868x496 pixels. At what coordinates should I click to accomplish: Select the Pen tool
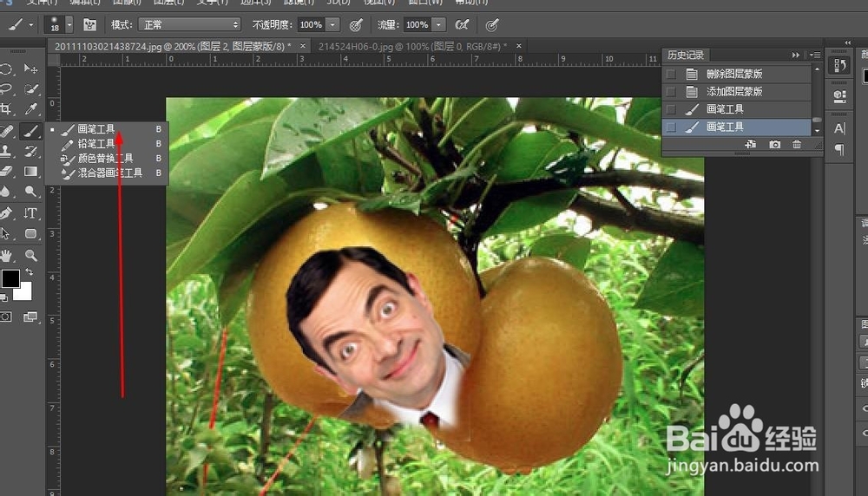[x=6, y=213]
